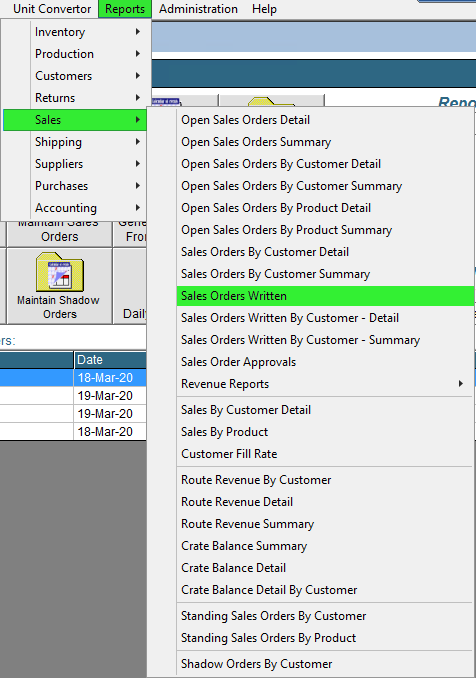
Task: Expand the Returns reports submenu
Action: click(75, 98)
